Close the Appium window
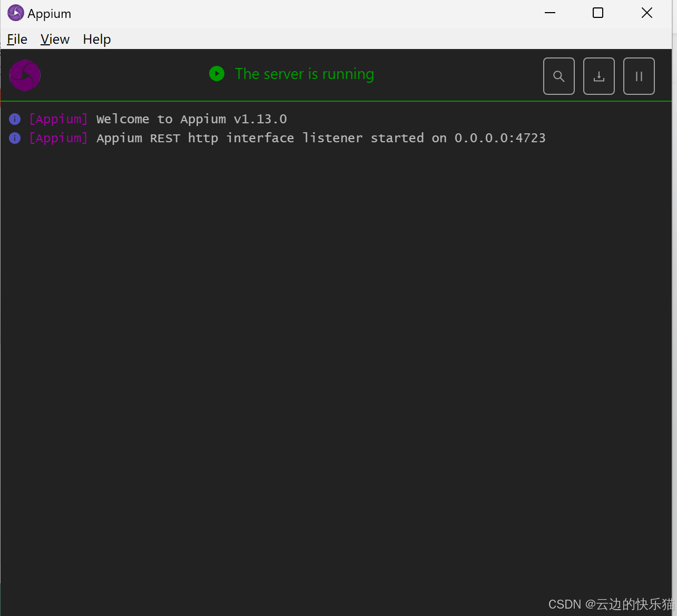Image resolution: width=677 pixels, height=616 pixels. click(647, 13)
